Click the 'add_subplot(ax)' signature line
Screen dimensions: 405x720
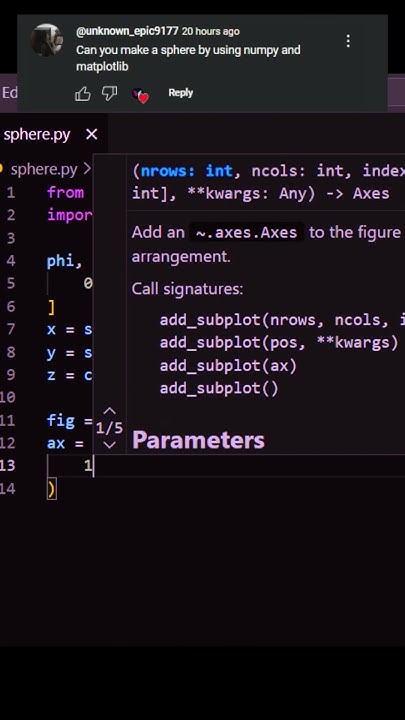[x=228, y=366]
